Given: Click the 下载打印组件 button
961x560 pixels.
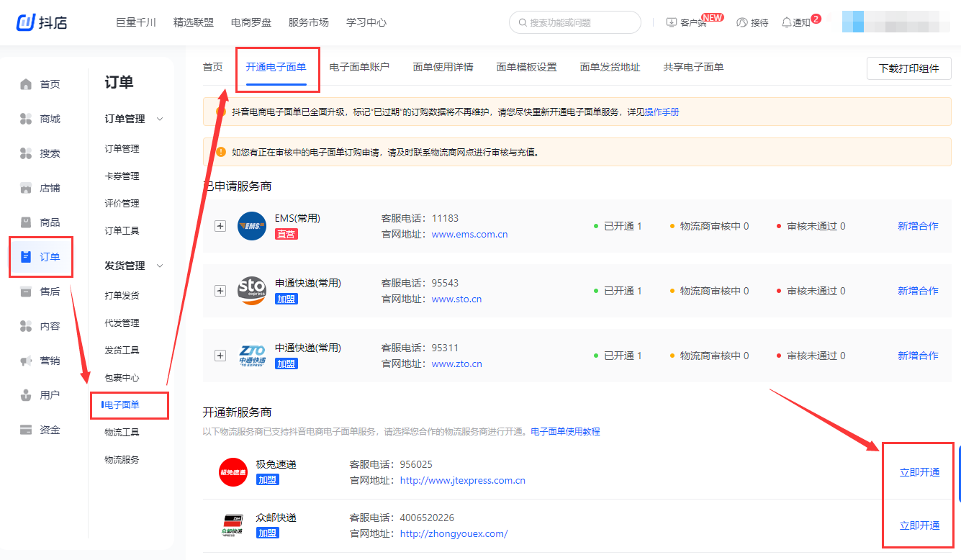Looking at the screenshot, I should tap(909, 68).
